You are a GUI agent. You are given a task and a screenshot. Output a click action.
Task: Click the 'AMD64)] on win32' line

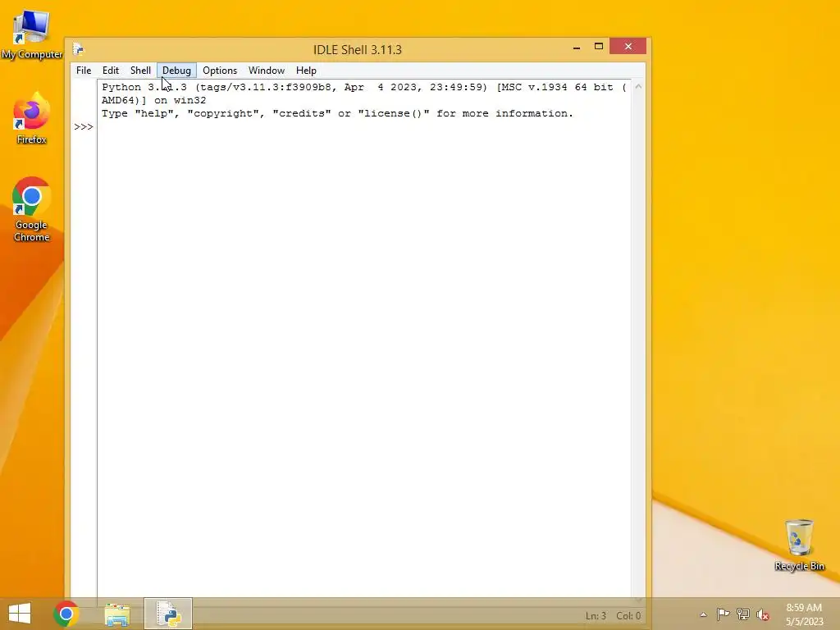click(153, 100)
